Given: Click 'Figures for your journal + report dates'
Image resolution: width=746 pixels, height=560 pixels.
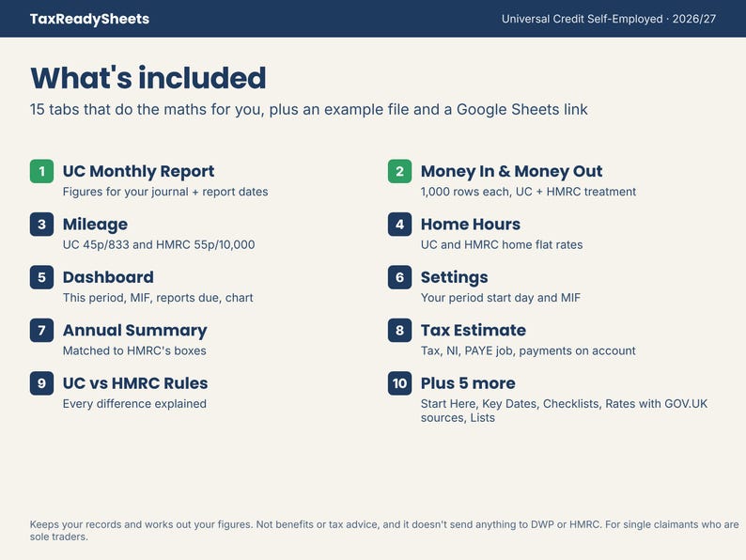Looking at the screenshot, I should point(165,192).
